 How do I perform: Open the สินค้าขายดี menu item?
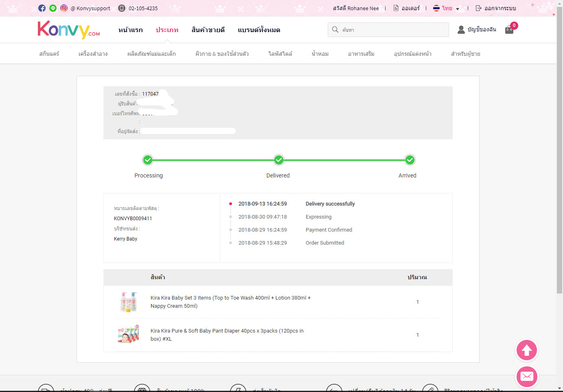point(208,30)
